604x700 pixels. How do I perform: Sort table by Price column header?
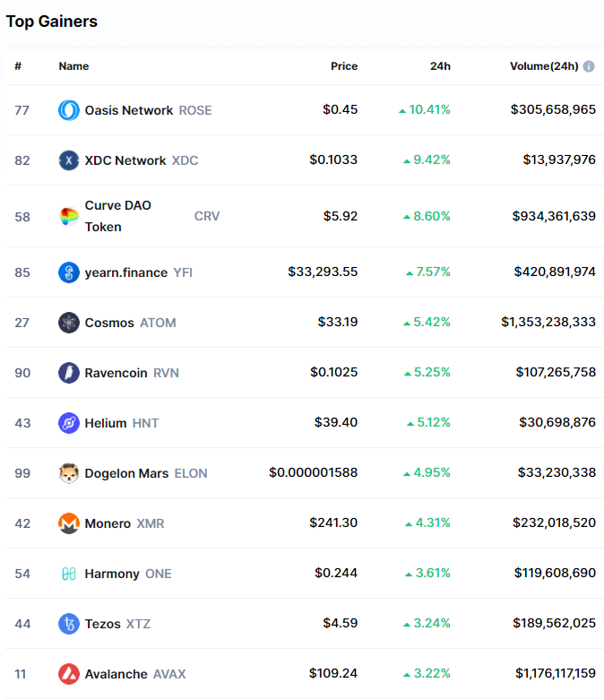(x=343, y=66)
